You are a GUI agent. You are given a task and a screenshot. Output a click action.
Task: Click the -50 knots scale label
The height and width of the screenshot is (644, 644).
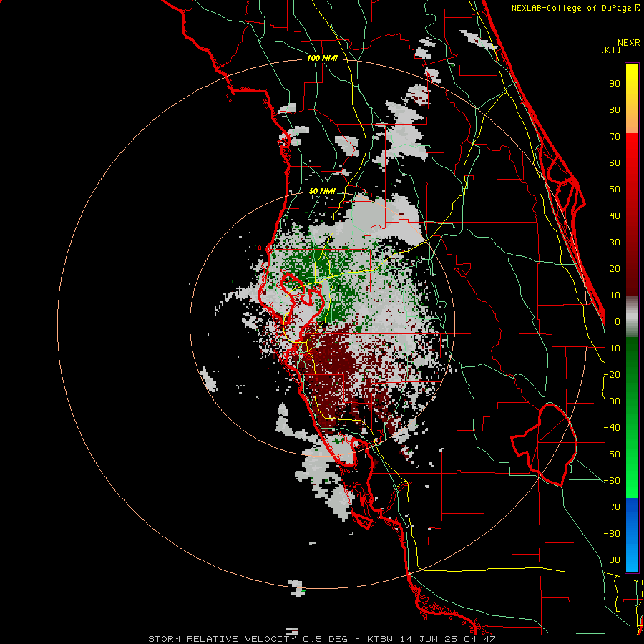(x=613, y=454)
